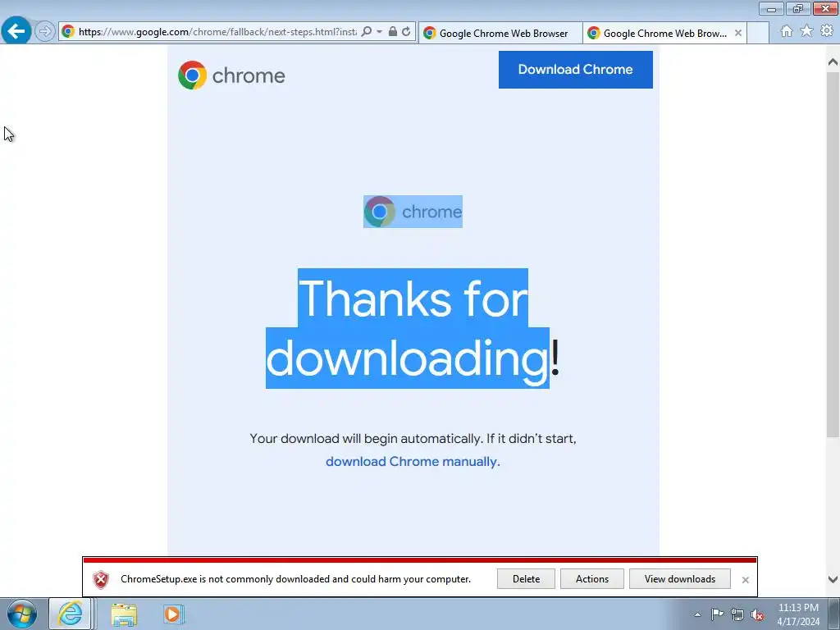This screenshot has height=630, width=840.
Task: Open Actions for ChromeSetup.exe
Action: (592, 579)
